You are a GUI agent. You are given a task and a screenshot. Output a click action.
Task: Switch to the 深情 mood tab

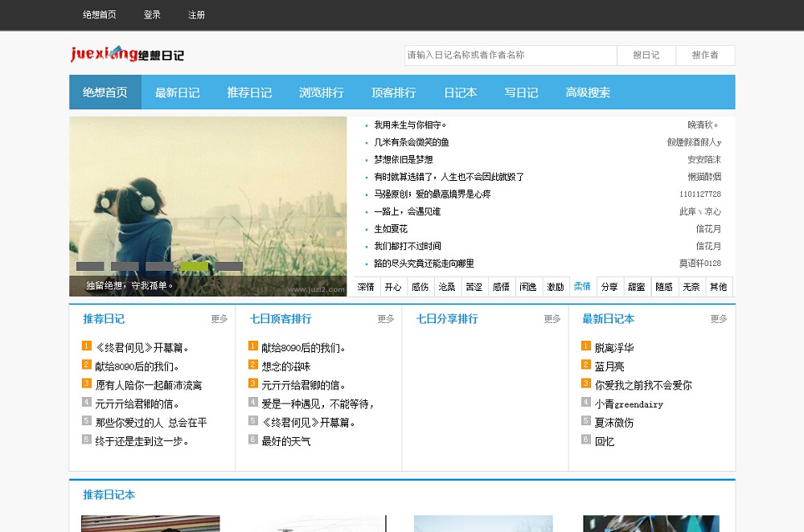366,287
